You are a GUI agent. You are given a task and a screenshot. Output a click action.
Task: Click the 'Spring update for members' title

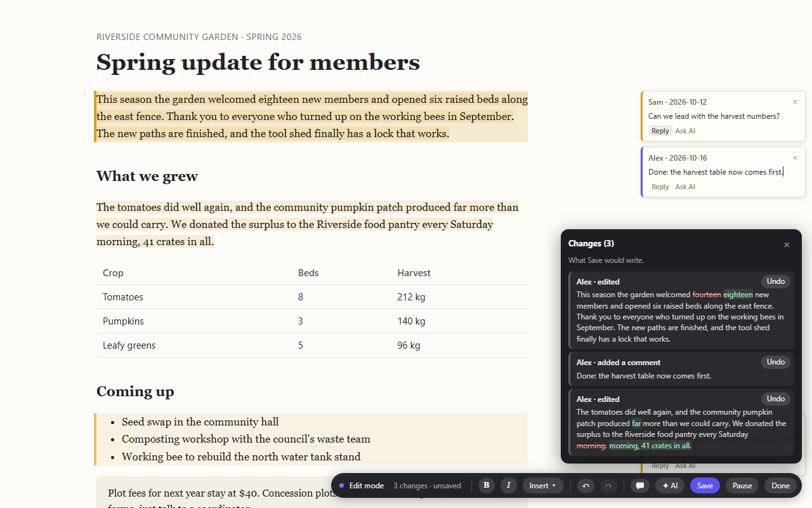pos(258,62)
